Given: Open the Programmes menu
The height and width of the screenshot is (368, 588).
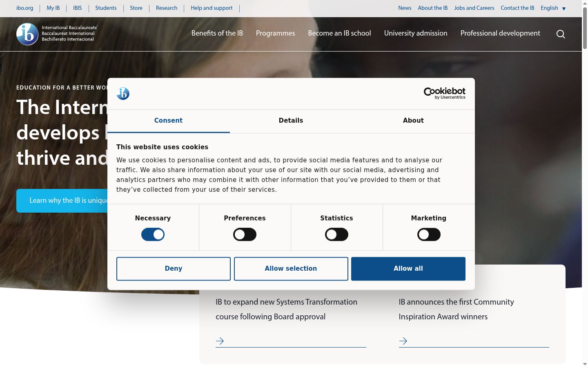Looking at the screenshot, I should pos(275,33).
